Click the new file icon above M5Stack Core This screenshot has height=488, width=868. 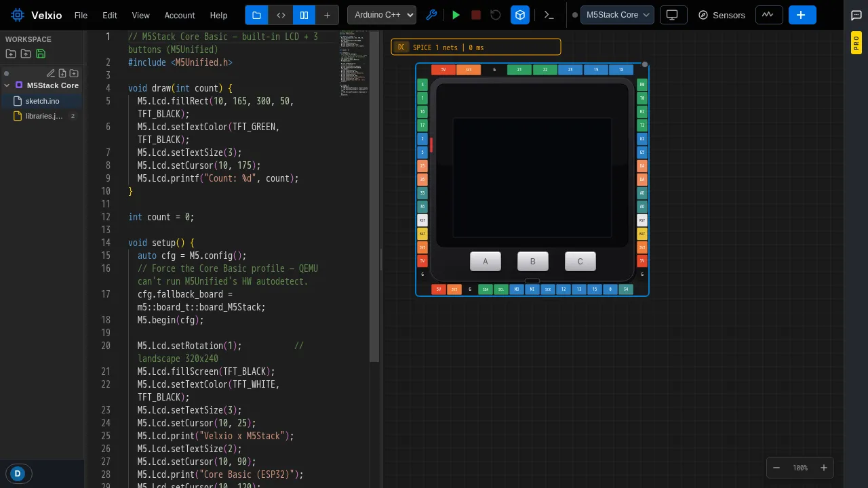(x=62, y=73)
